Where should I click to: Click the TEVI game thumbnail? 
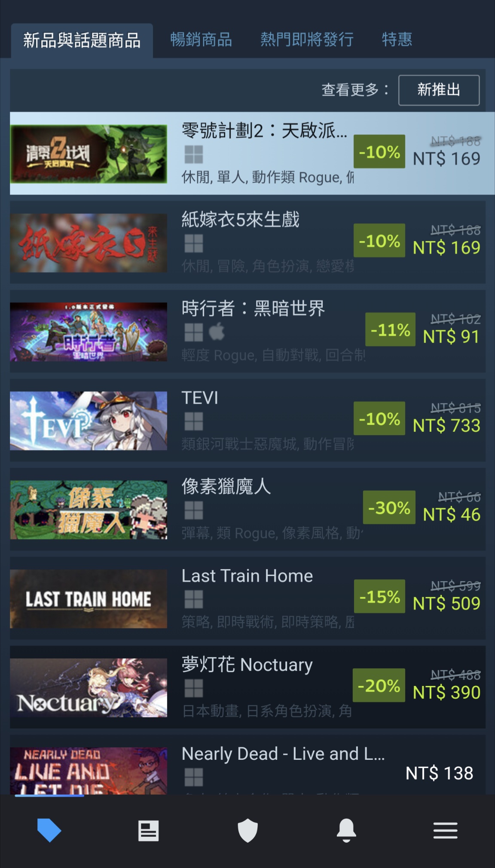(89, 421)
